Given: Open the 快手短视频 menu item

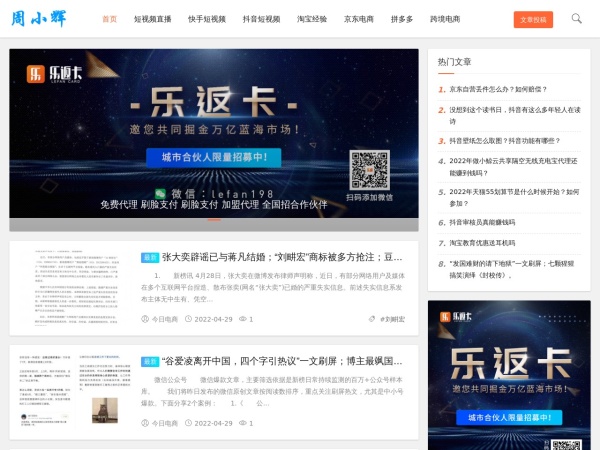Looking at the screenshot, I should pyautogui.click(x=207, y=19).
